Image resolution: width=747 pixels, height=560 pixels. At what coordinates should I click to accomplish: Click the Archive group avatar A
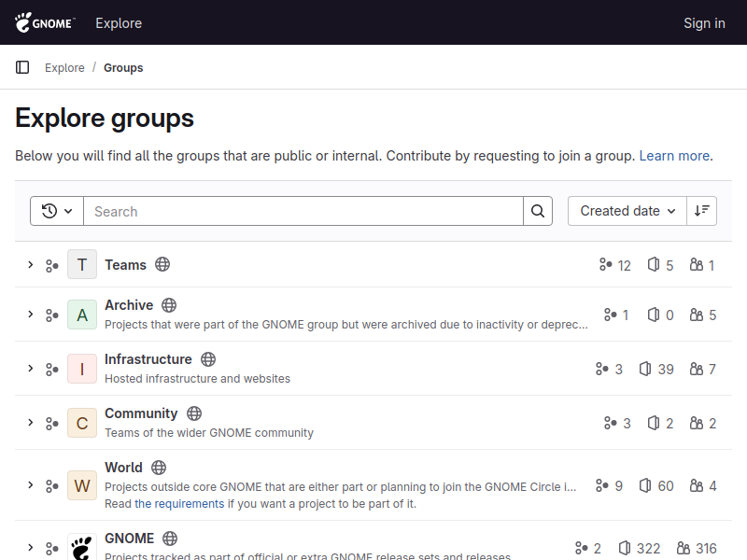pos(82,315)
